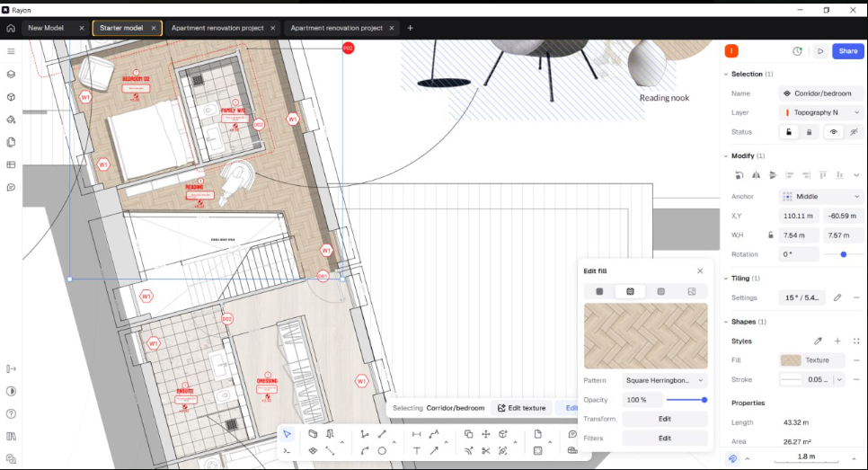The width and height of the screenshot is (868, 470).
Task: Select the arrow annotation tool
Action: (x=434, y=451)
